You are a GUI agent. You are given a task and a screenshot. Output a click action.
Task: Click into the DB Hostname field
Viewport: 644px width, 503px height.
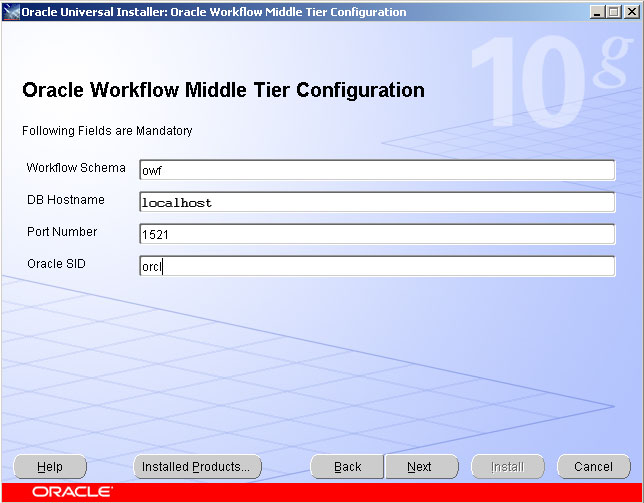click(x=377, y=202)
